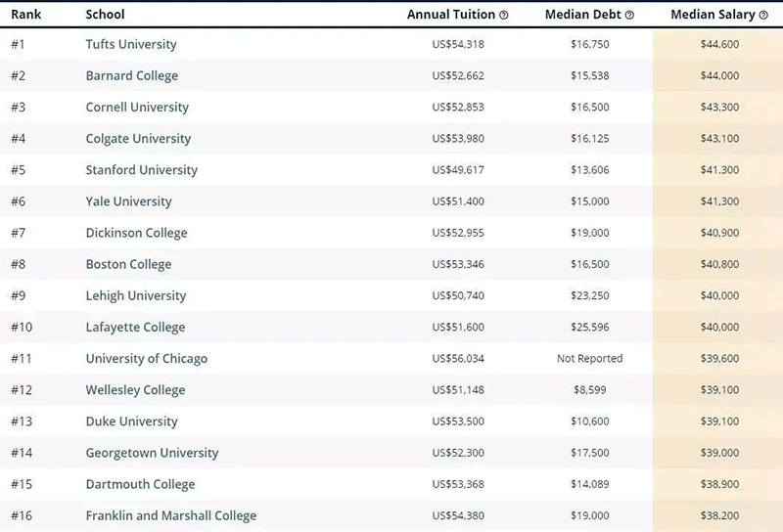Screen dimensions: 783x532
Task: Open the Stanford University link
Action: 141,170
